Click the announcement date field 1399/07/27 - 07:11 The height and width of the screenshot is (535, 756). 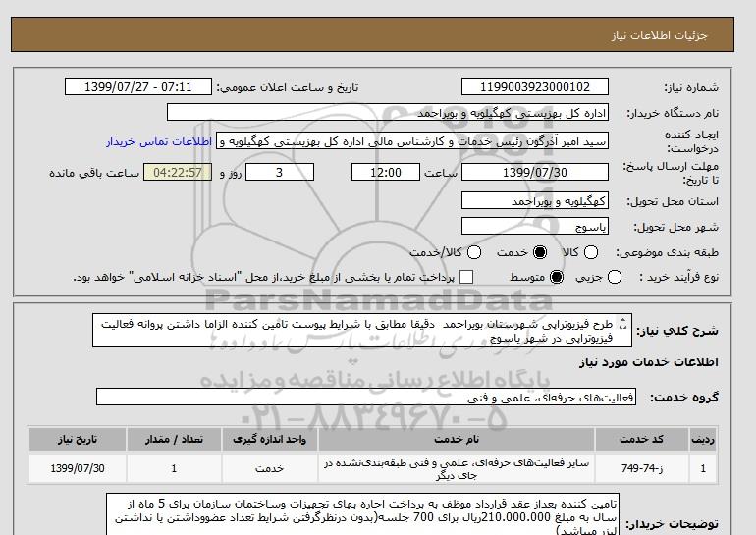(x=138, y=87)
